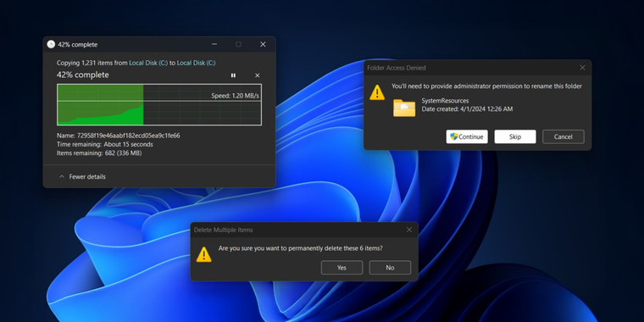Collapse the dialog with Fewer details
This screenshot has width=644, height=322.
(x=82, y=176)
